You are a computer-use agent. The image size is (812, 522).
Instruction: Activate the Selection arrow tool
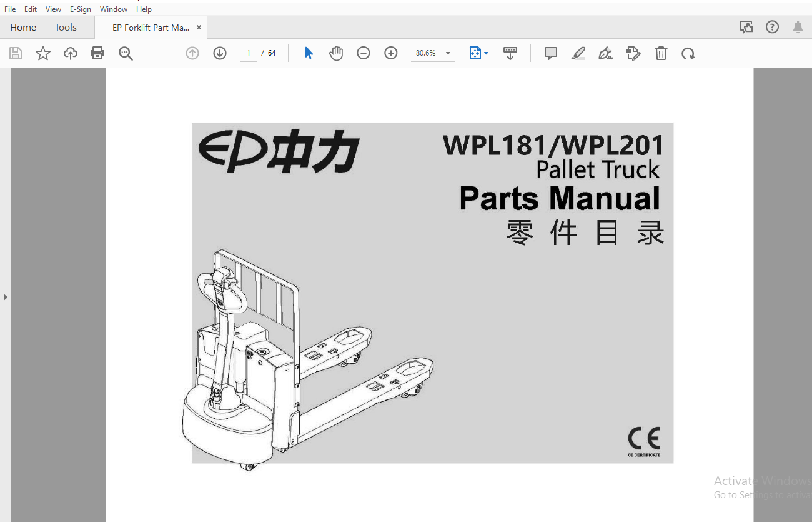(x=309, y=53)
